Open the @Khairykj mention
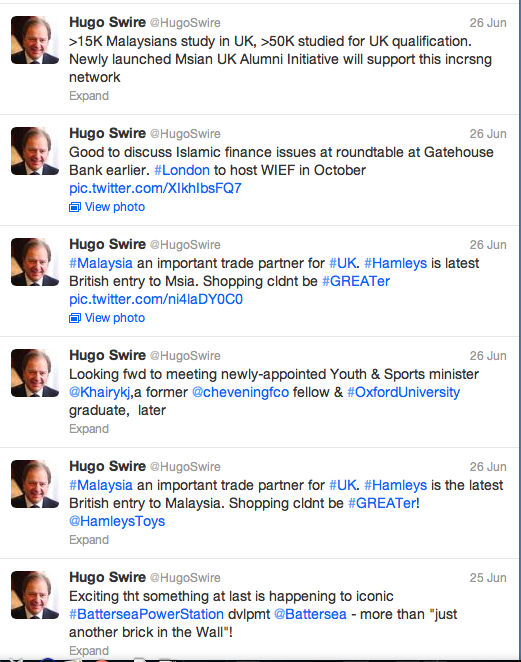Image resolution: width=521 pixels, height=662 pixels. click(x=100, y=392)
